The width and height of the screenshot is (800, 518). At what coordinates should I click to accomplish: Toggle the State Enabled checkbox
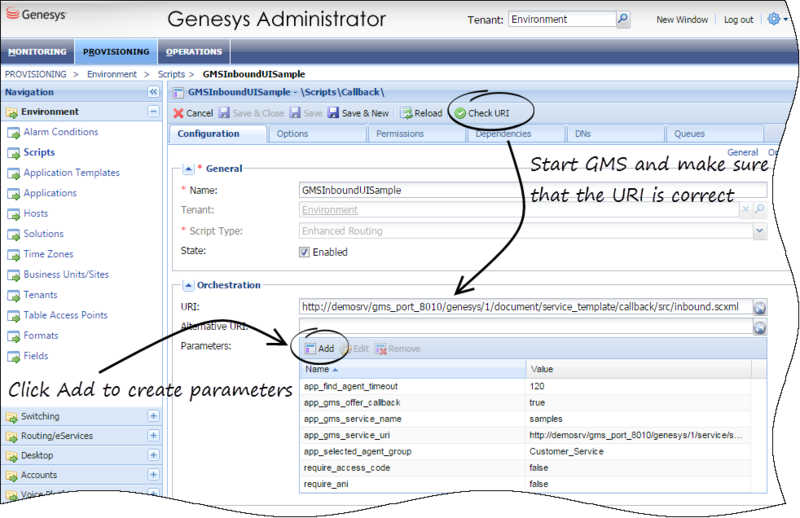tap(305, 252)
